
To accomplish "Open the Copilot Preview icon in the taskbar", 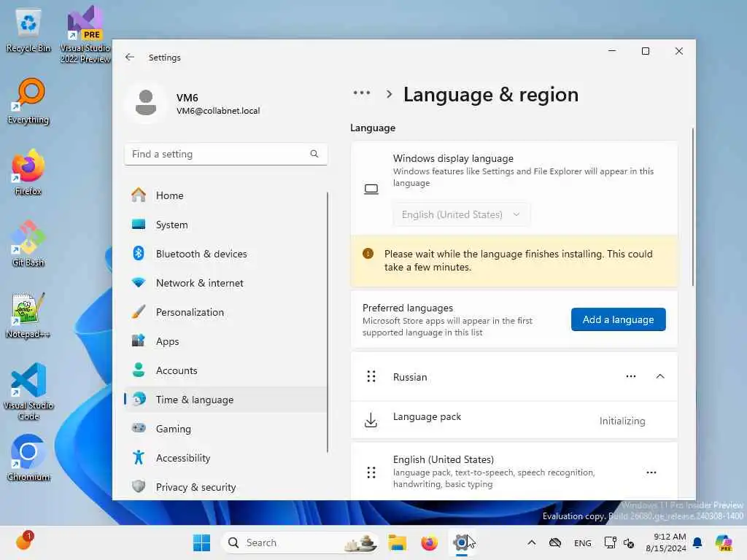I will pos(724,542).
